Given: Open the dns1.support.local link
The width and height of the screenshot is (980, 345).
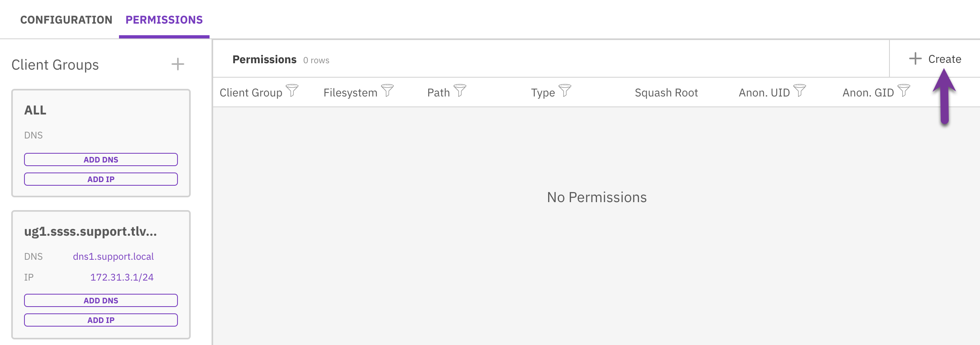Looking at the screenshot, I should [113, 256].
